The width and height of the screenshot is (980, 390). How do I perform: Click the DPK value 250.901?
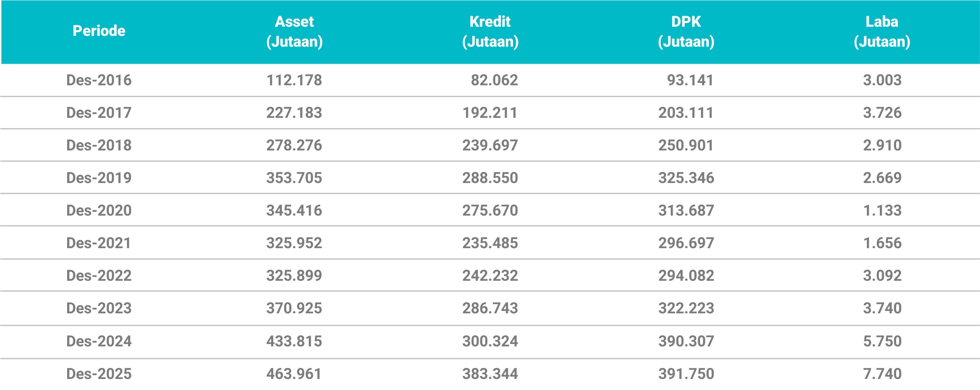[x=686, y=145]
